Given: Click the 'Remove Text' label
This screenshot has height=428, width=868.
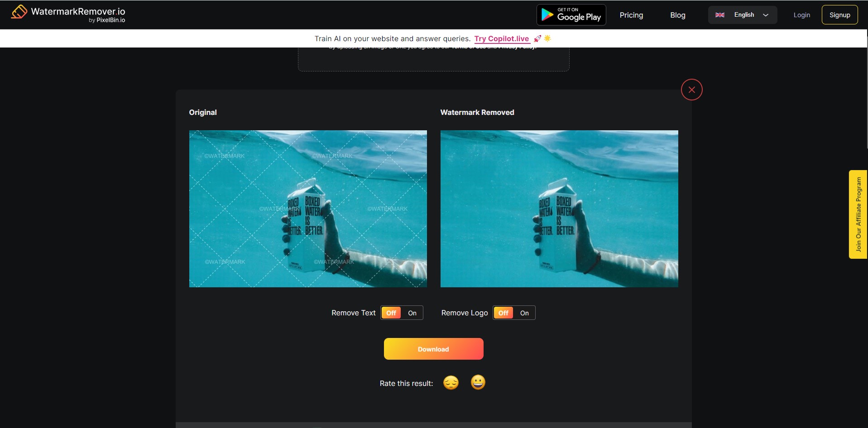Looking at the screenshot, I should coord(354,313).
